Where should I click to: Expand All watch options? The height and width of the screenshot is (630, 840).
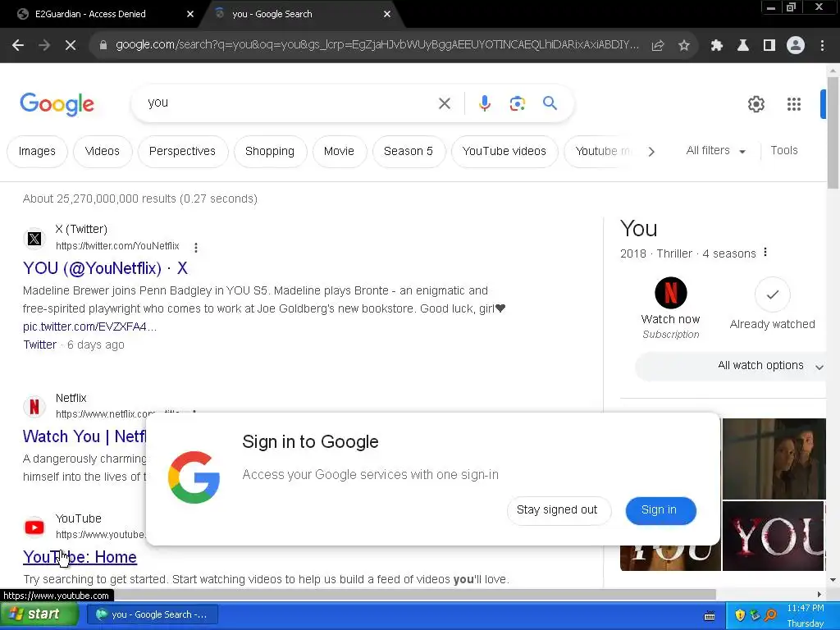tap(731, 366)
